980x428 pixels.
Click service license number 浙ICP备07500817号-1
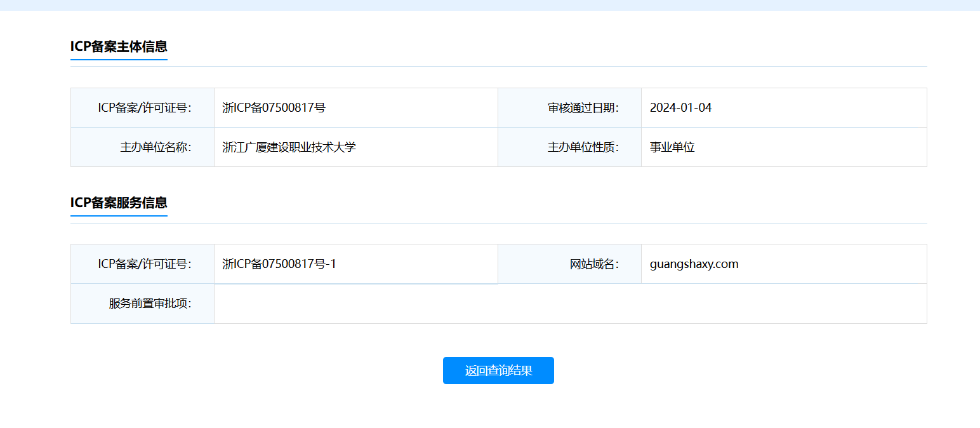coord(279,264)
